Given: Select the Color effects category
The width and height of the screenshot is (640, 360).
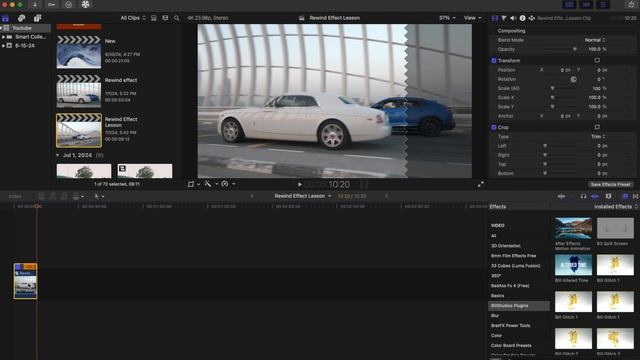Looking at the screenshot, I should [496, 336].
